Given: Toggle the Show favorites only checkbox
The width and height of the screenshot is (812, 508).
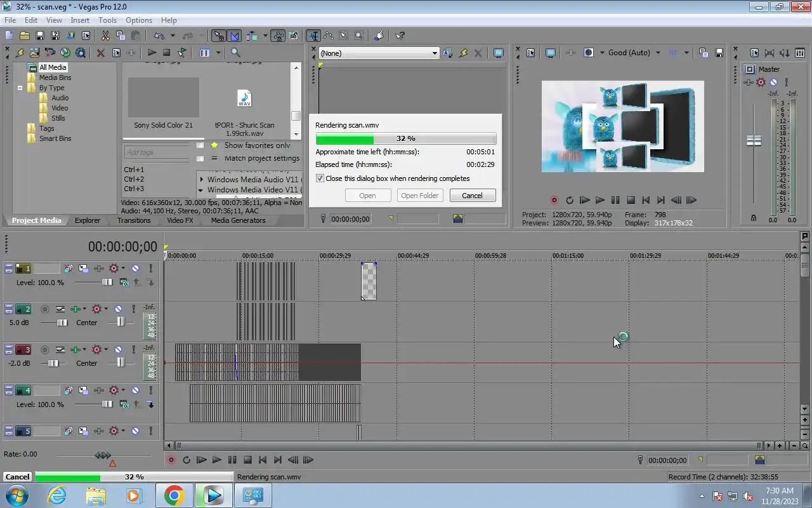Looking at the screenshot, I should coord(200,145).
